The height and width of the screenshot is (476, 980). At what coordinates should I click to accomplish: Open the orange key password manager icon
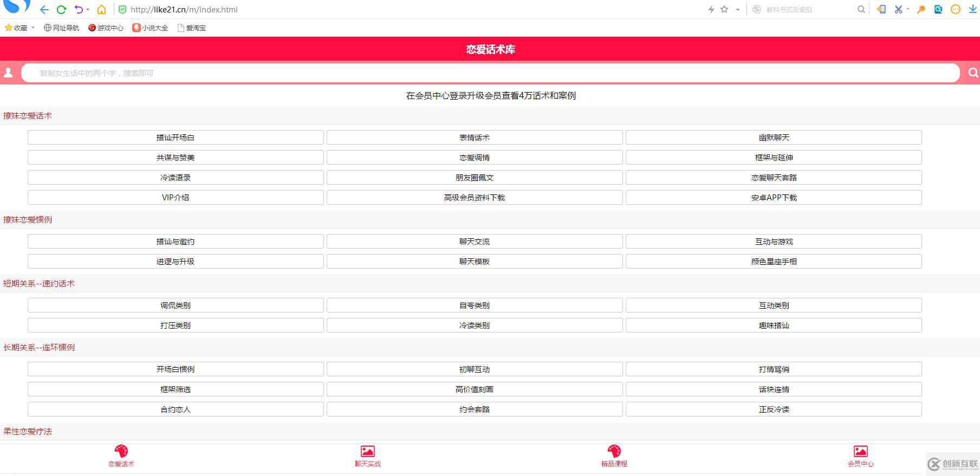(x=921, y=9)
